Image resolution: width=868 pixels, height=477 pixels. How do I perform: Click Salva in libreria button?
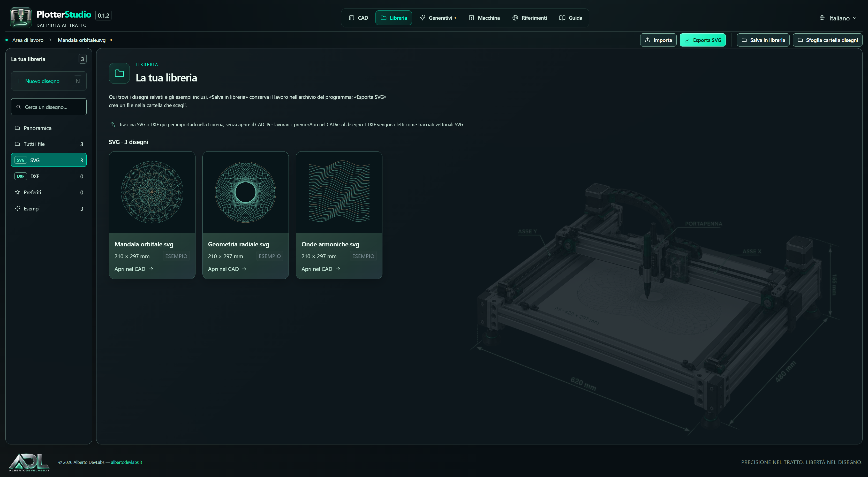pyautogui.click(x=763, y=40)
